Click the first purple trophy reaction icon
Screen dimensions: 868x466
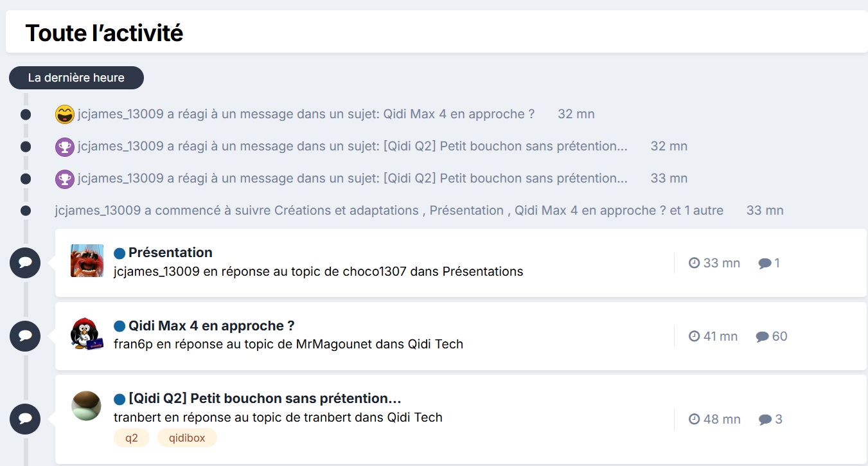65,147
